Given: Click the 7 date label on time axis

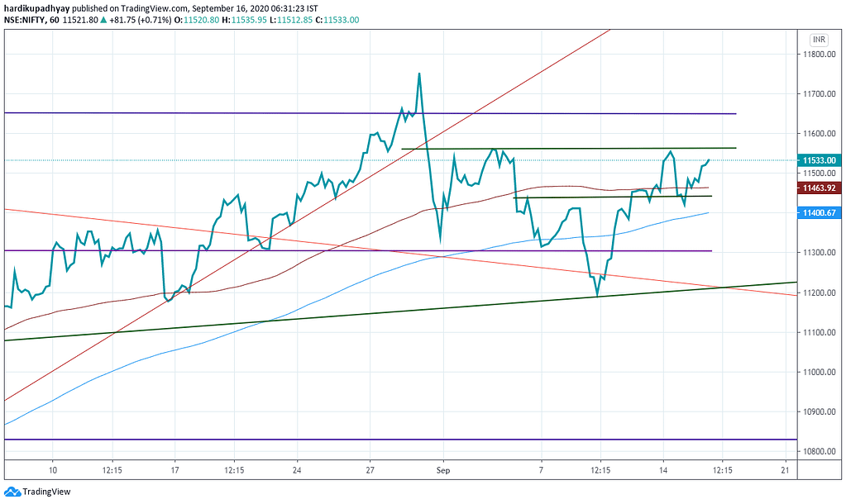Looking at the screenshot, I should (541, 471).
